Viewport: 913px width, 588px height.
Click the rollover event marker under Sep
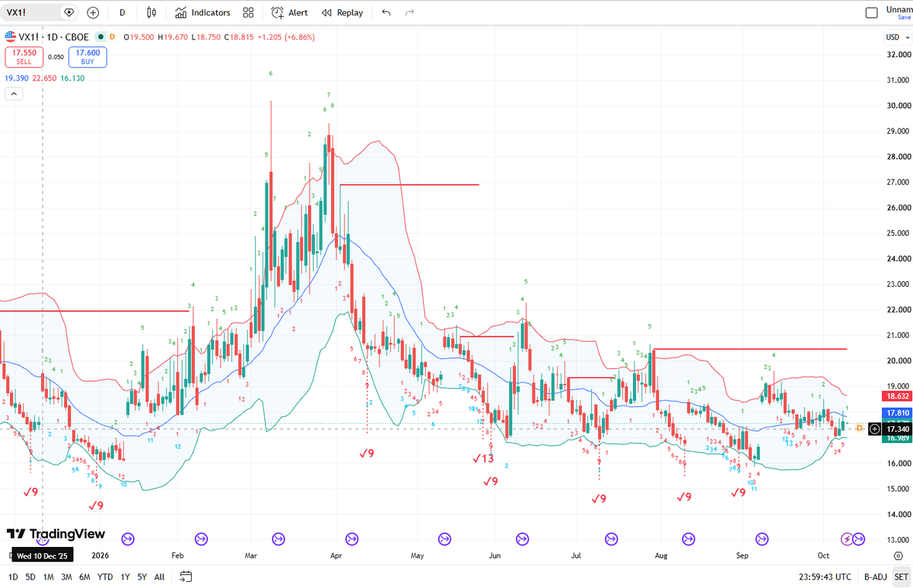762,539
